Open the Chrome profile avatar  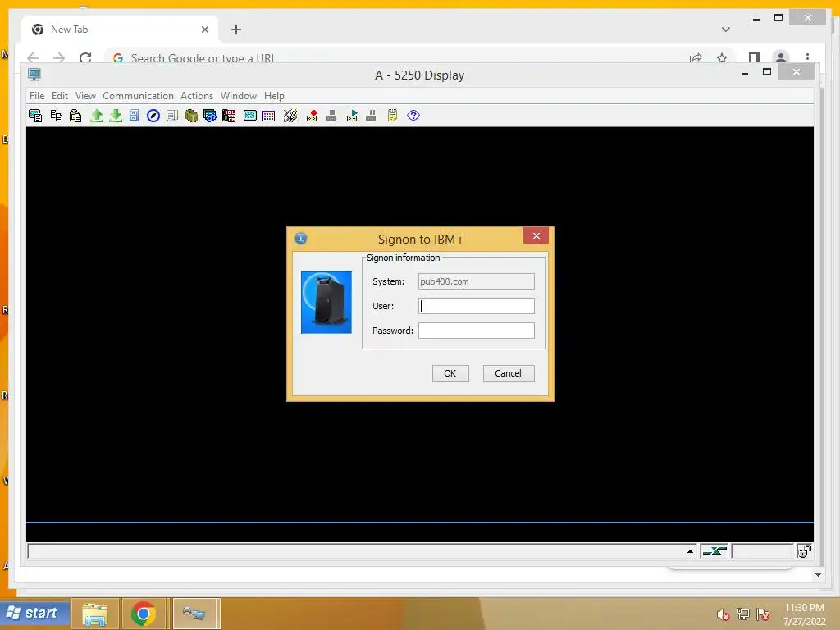pyautogui.click(x=781, y=57)
